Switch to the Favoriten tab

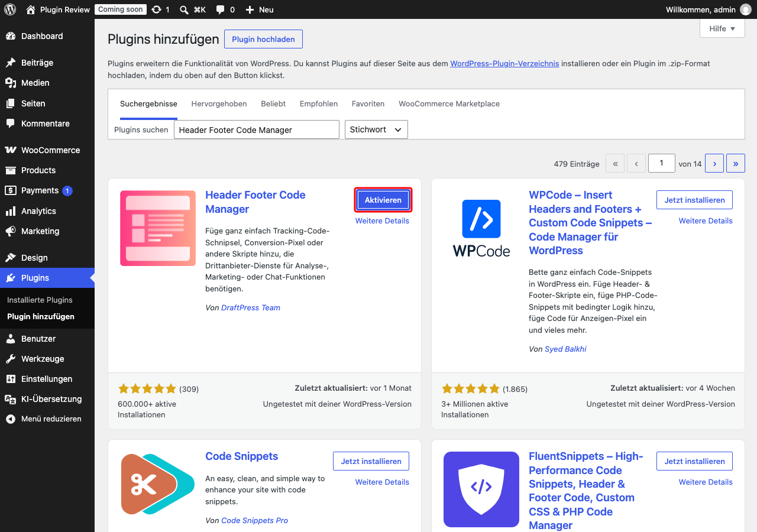368,103
